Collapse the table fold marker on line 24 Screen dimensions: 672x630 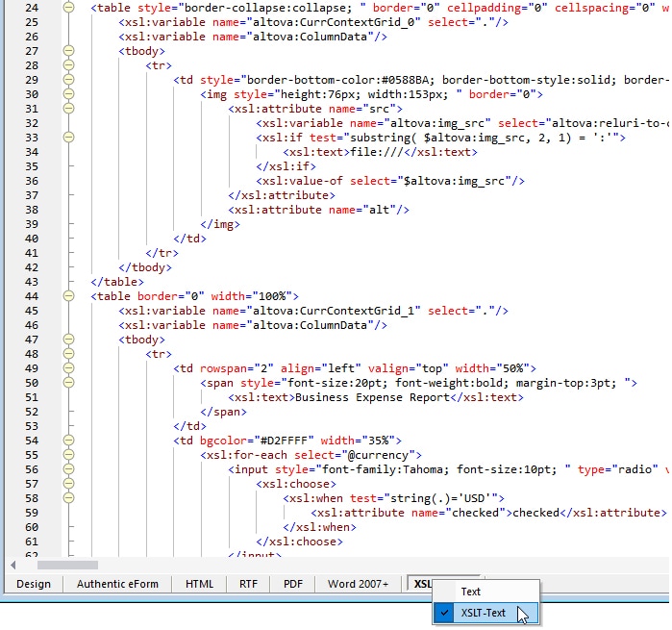68,8
